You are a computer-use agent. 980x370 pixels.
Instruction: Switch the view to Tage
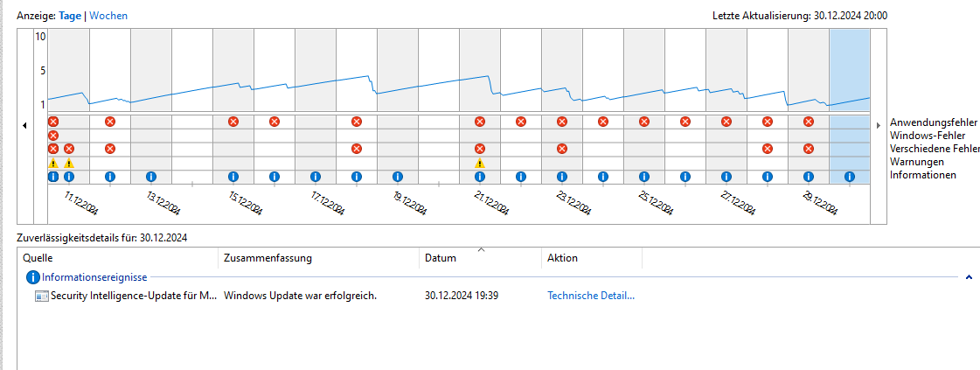tap(69, 16)
